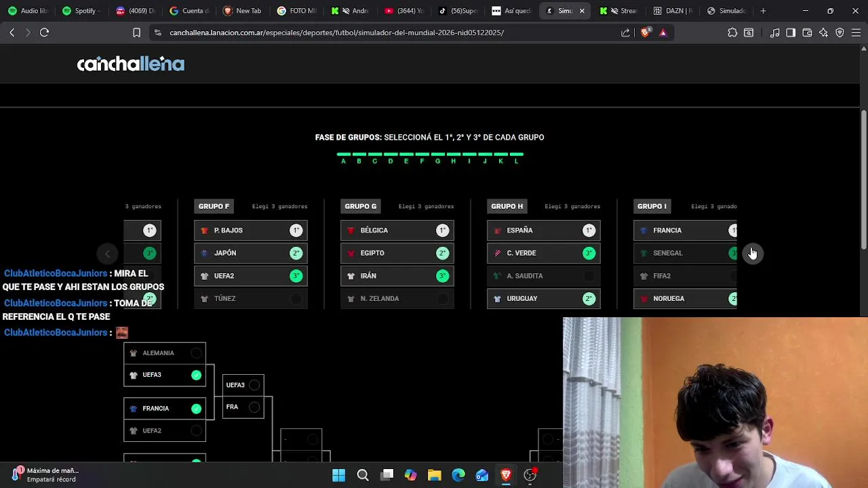The image size is (868, 488).
Task: Bookmark this page with the bookmark icon
Action: [136, 33]
